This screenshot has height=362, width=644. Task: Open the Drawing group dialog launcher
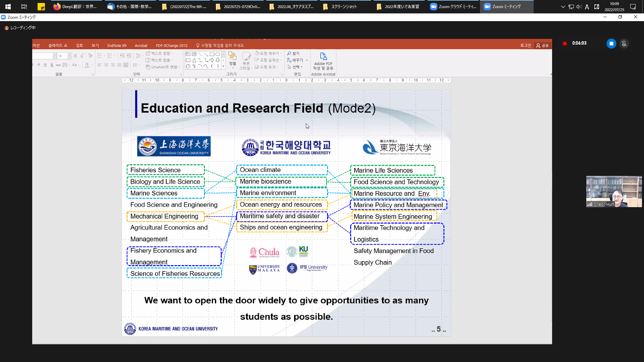point(282,74)
